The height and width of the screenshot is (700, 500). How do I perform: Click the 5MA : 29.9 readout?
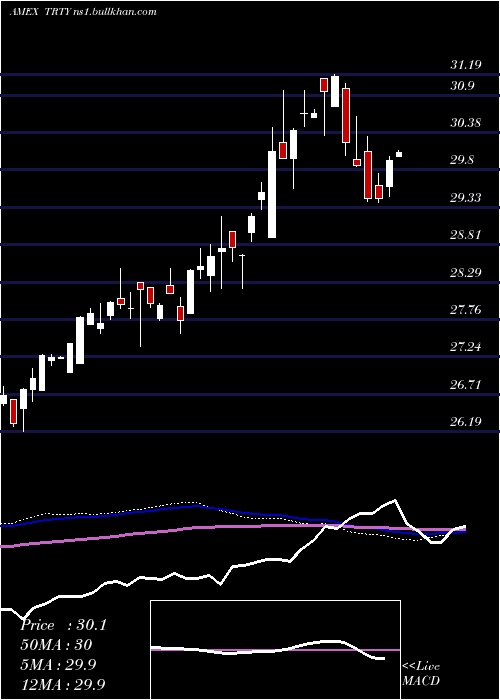tap(58, 665)
